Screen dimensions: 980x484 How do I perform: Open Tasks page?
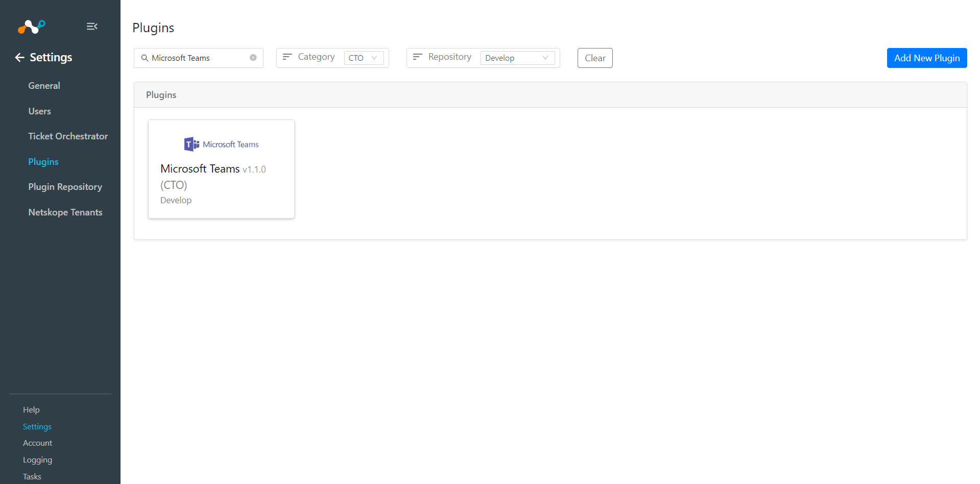click(32, 477)
